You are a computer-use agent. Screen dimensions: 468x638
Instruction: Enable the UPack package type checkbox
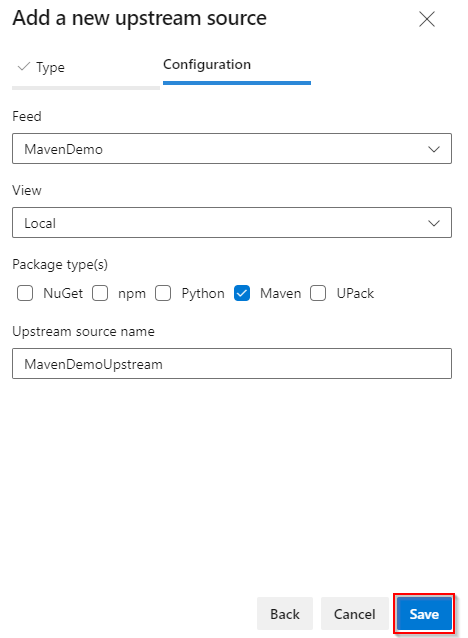coord(318,293)
